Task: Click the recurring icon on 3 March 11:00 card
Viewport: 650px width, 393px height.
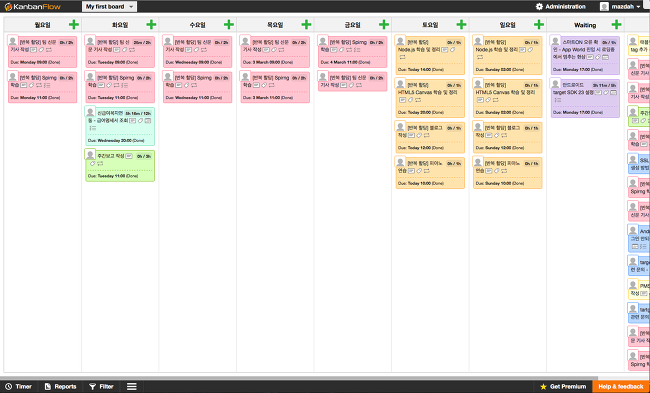Action: 272,85
